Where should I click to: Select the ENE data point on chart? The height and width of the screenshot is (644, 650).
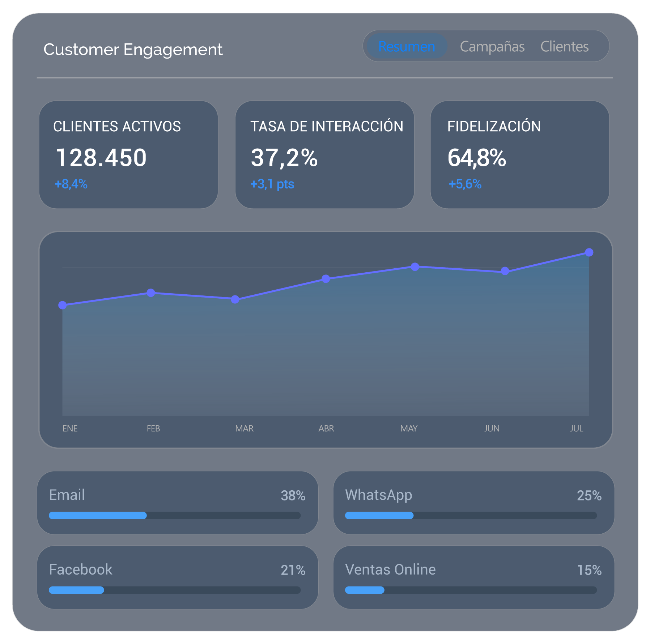coord(63,305)
